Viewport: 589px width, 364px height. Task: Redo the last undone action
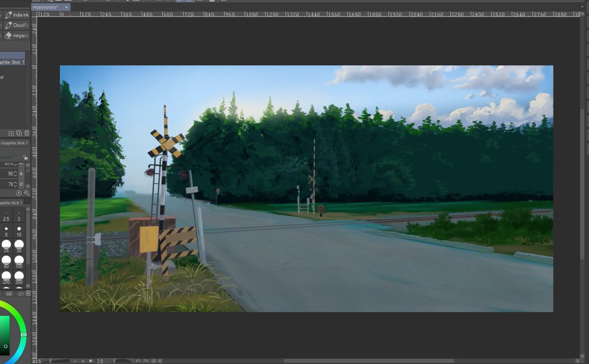pos(146,361)
